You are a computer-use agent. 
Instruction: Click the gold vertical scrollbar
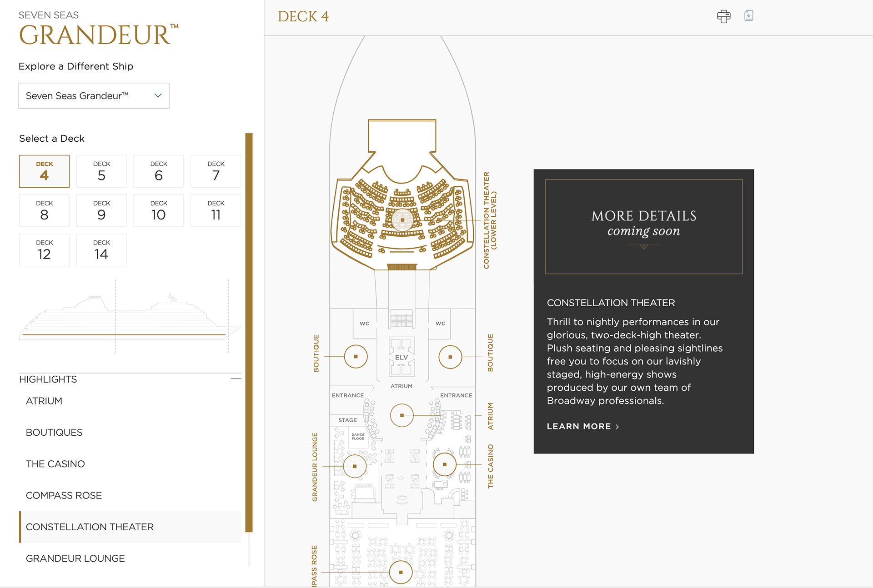pyautogui.click(x=249, y=332)
